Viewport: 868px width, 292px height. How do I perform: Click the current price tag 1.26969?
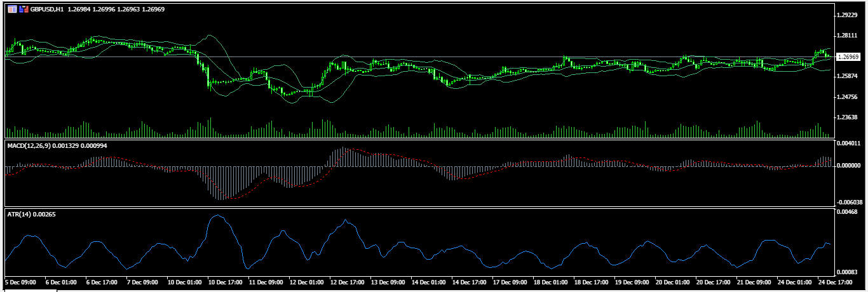[x=848, y=56]
